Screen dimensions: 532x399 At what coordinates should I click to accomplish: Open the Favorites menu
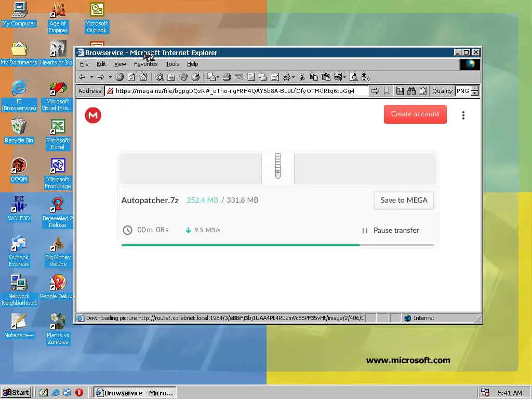(145, 64)
